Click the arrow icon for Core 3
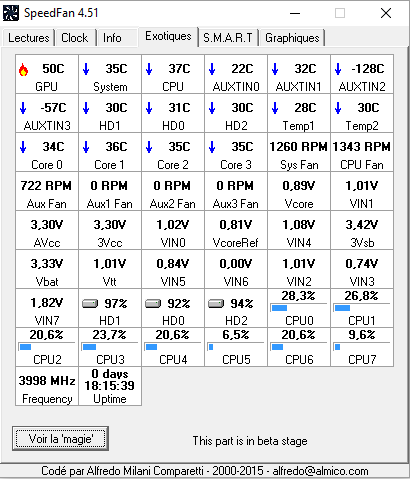The height and width of the screenshot is (479, 410). (x=212, y=147)
